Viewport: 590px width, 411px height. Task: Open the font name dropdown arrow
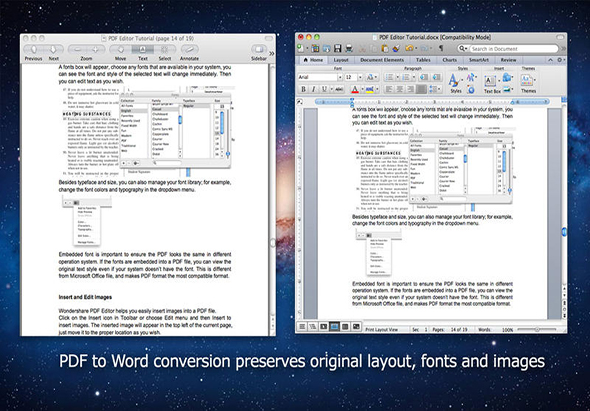tap(340, 77)
